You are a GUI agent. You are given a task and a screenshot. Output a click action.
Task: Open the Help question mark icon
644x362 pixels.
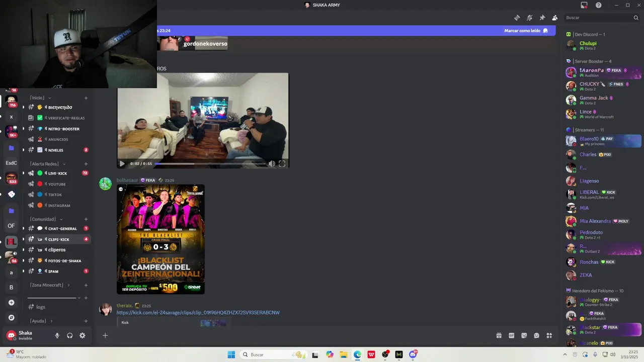pyautogui.click(x=598, y=5)
